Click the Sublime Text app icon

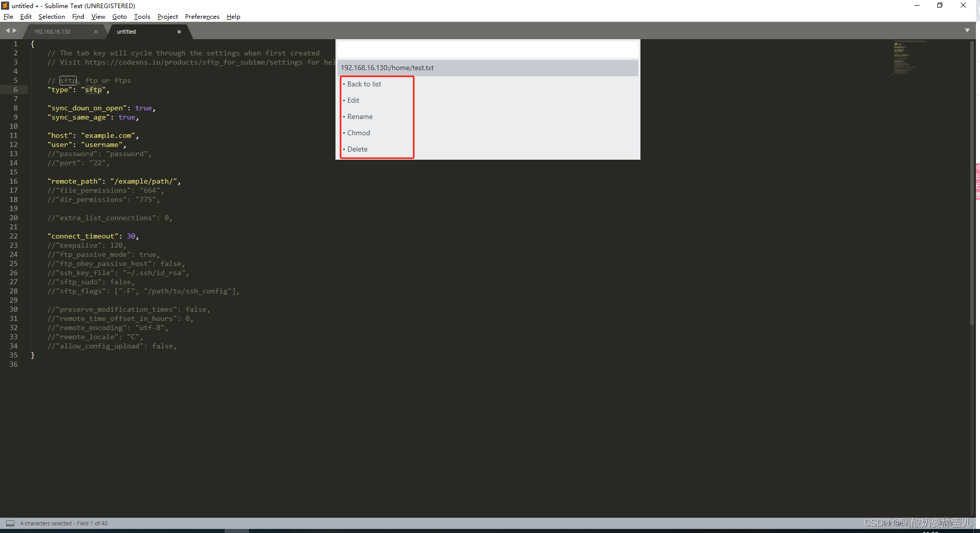(x=5, y=6)
